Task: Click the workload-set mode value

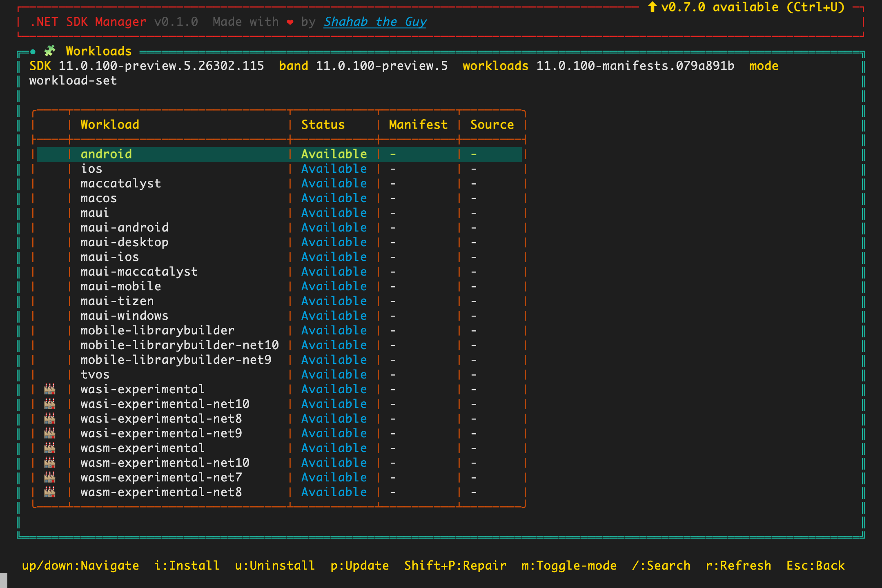Action: tap(73, 80)
